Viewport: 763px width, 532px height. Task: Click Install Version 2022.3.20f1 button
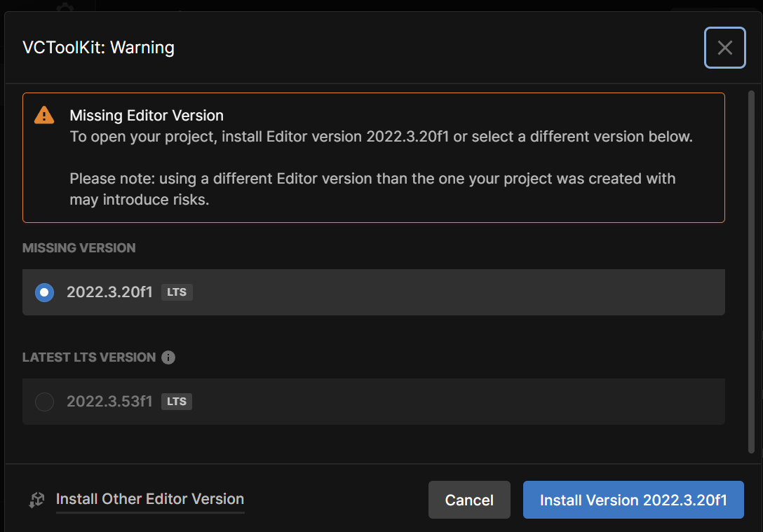(633, 500)
